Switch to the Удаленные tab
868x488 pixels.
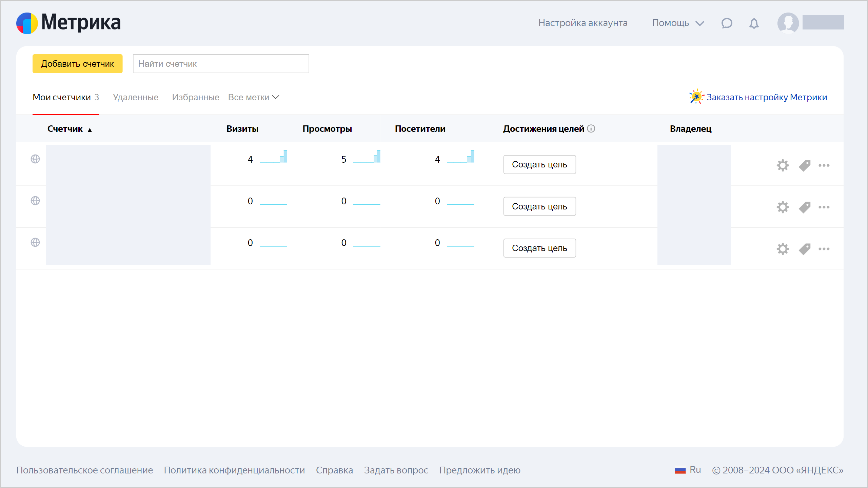(x=136, y=97)
